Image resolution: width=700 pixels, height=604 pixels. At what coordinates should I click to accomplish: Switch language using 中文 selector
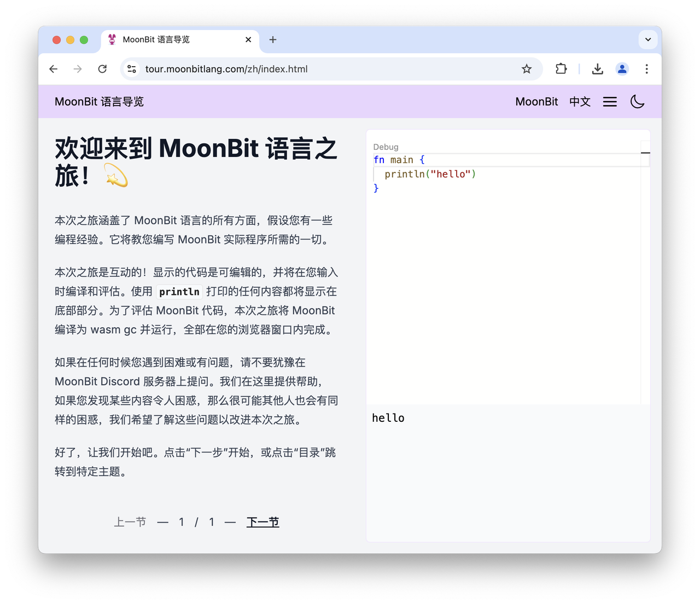[x=580, y=102]
